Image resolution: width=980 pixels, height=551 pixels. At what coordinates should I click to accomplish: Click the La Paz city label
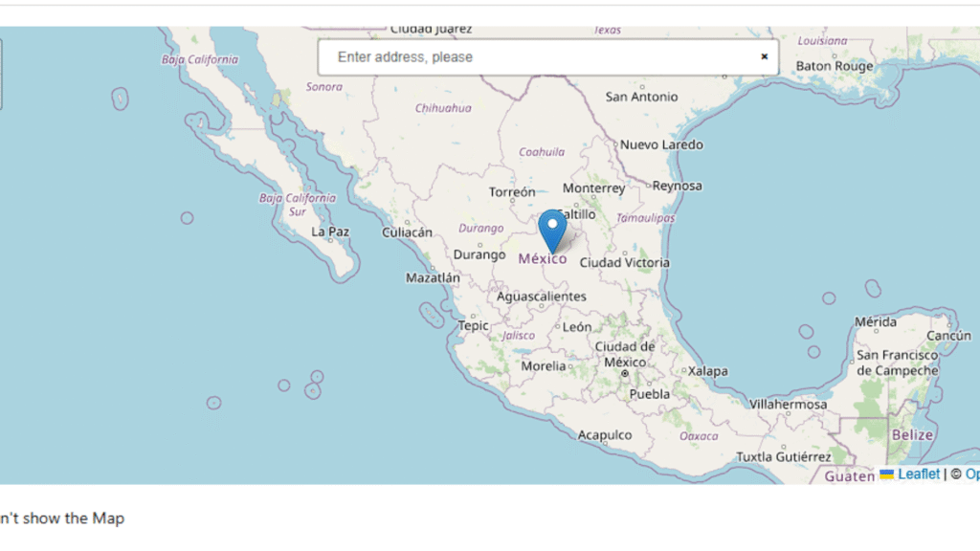330,231
